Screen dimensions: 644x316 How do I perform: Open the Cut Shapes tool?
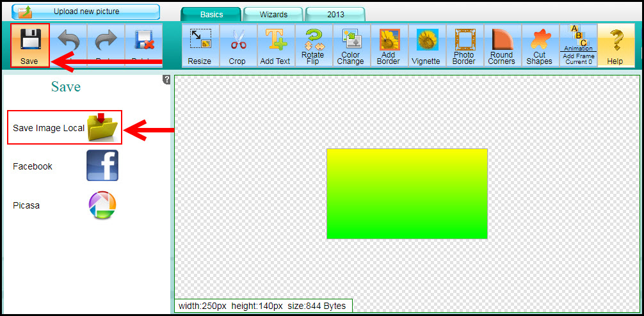[540, 45]
